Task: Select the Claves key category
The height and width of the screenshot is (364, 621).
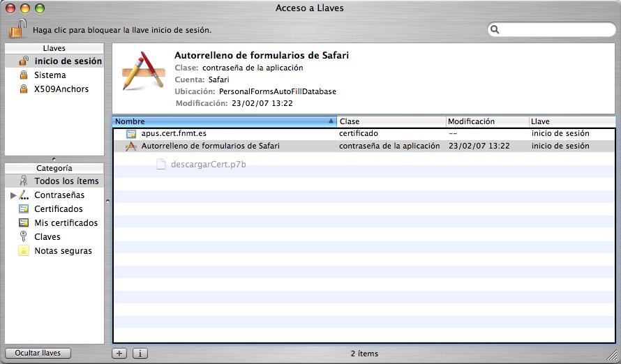Action: [54, 236]
